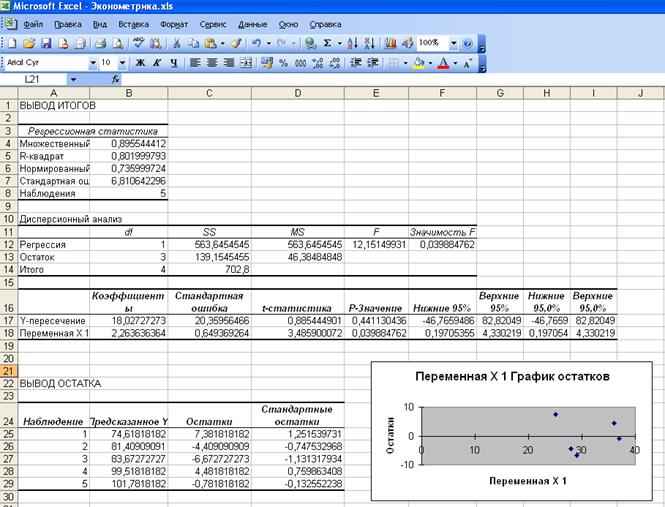Click the Merge and Center icon
The image size is (665, 507).
coord(246,63)
